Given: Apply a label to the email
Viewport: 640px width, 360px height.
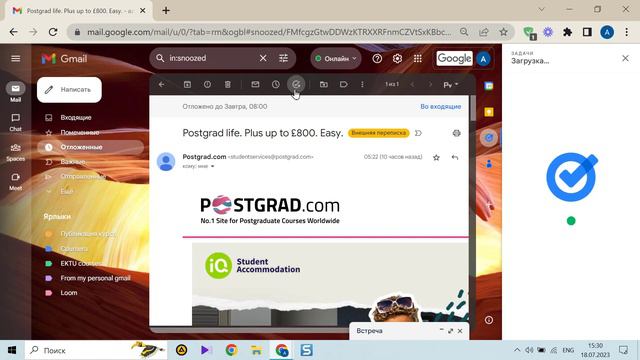Looking at the screenshot, I should coord(344,84).
